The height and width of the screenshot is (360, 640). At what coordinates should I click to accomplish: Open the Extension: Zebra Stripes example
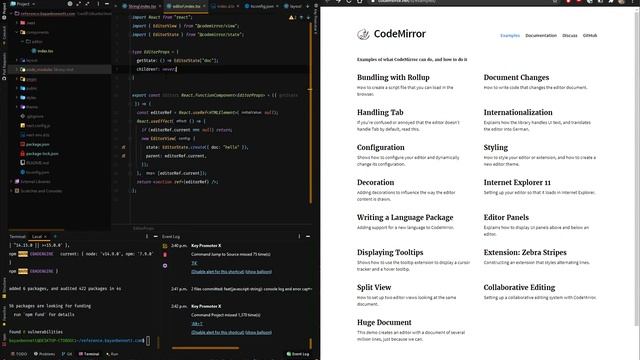(525, 253)
